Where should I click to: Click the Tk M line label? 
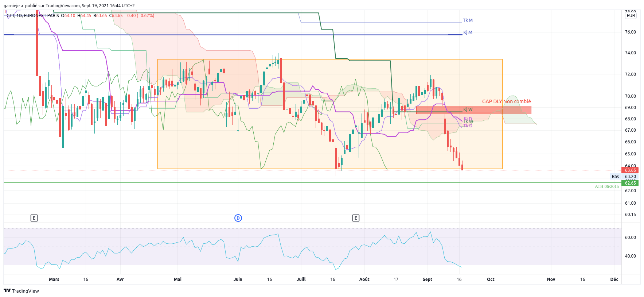[468, 20]
